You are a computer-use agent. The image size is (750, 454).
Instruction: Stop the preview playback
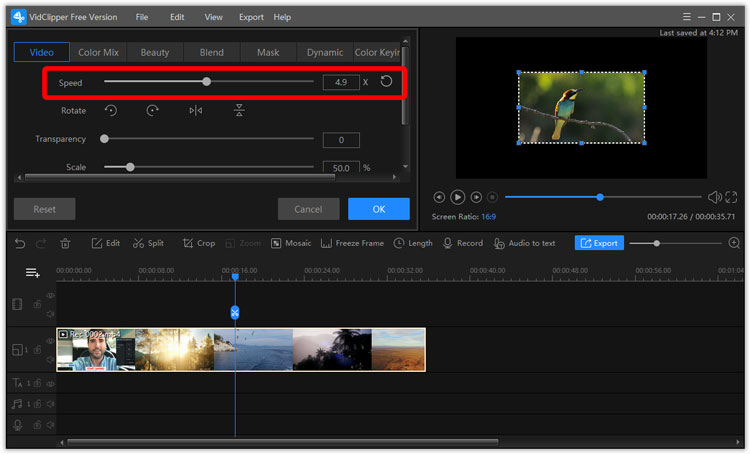click(x=492, y=197)
